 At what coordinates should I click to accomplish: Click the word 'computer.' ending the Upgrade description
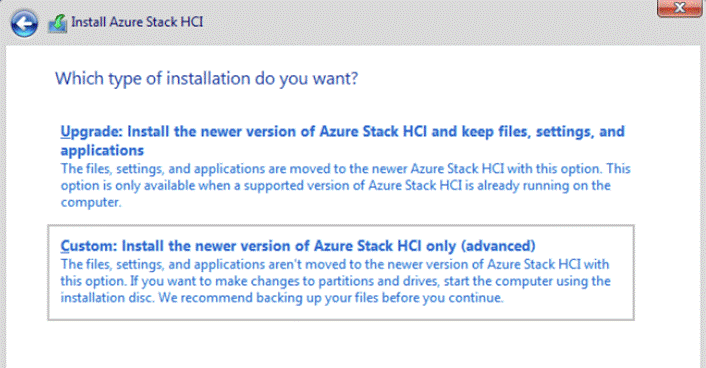coord(91,202)
